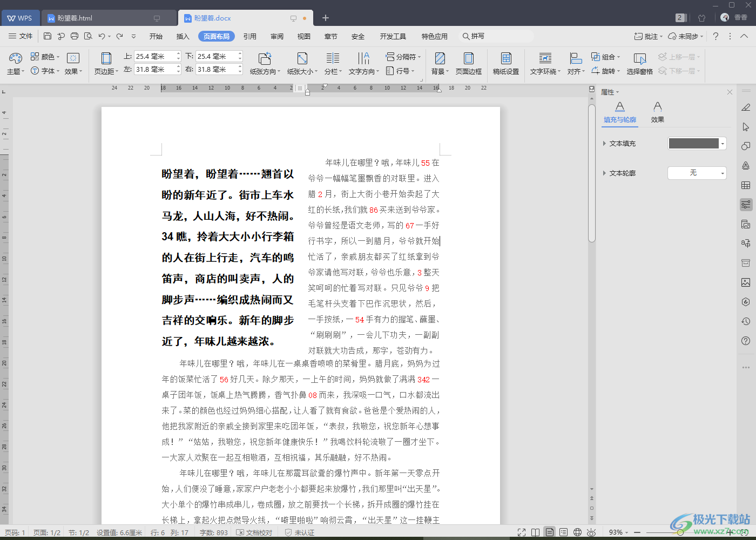Open the 颜色 color dropdown

point(45,57)
